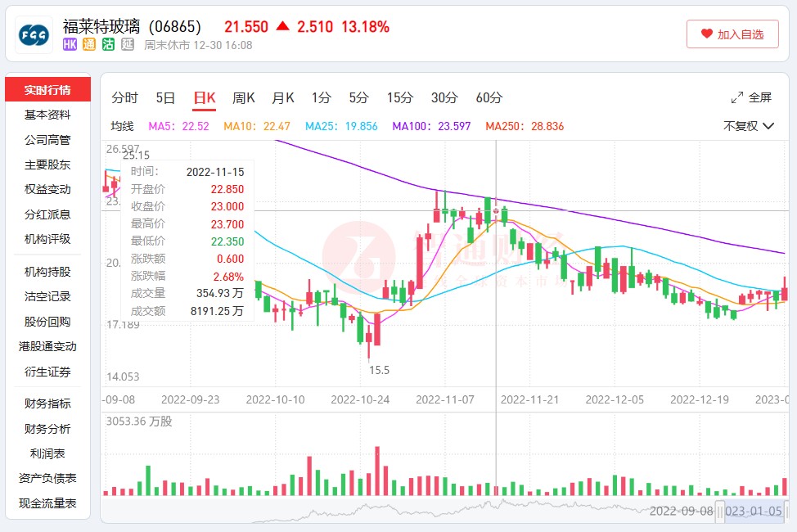This screenshot has height=532, width=797.
Task: Open the 股份回购 buyback page
Action: [x=47, y=321]
